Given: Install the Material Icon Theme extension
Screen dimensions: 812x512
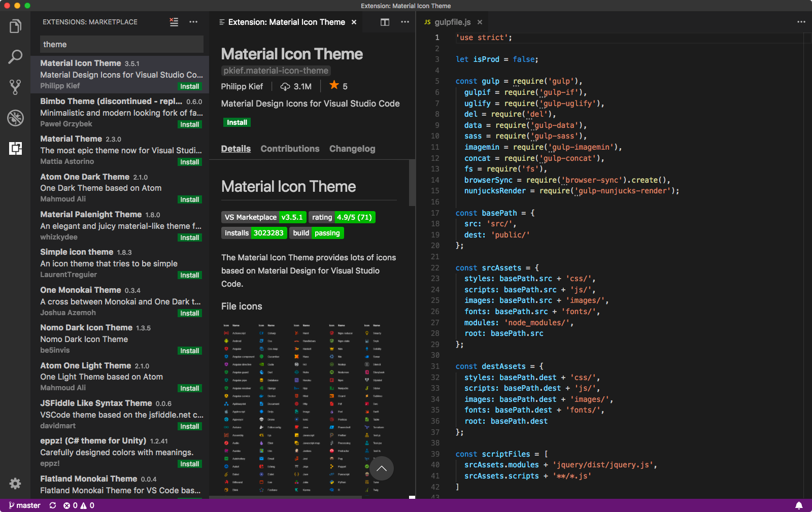Looking at the screenshot, I should tap(236, 122).
